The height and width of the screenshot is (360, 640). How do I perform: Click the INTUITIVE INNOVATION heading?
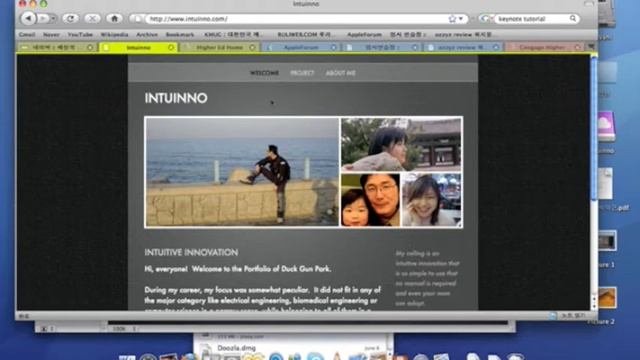[x=191, y=253]
